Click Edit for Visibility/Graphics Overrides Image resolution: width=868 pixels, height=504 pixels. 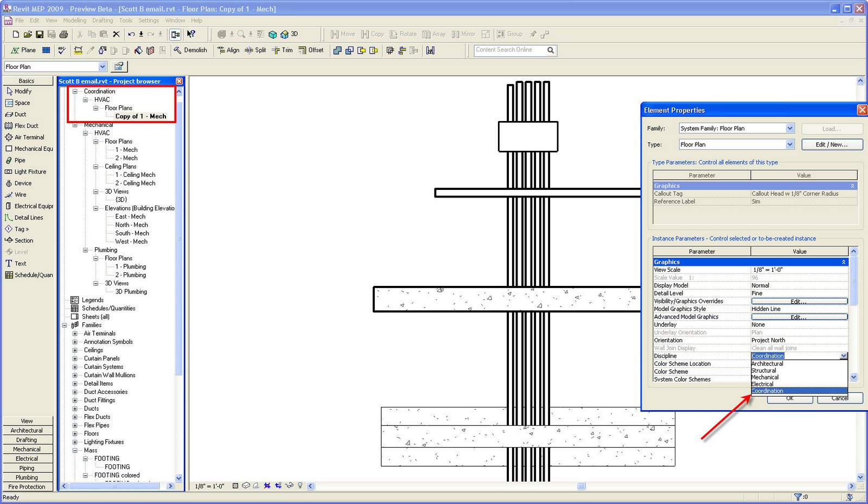pos(799,301)
